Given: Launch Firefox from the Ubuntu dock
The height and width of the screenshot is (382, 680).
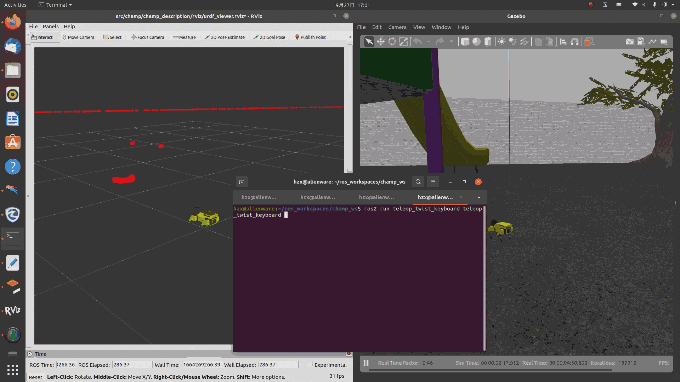Looking at the screenshot, I should [13, 22].
